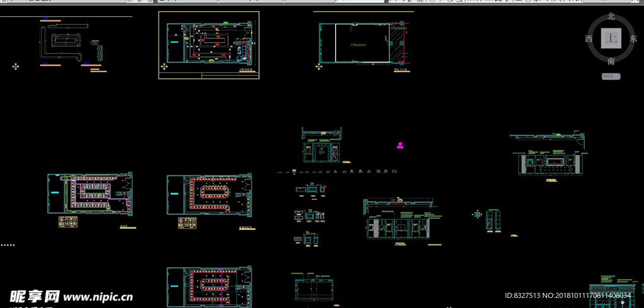Click the small magenta marker in the canvas
Viewport: 644px width, 308px height.
(x=400, y=145)
